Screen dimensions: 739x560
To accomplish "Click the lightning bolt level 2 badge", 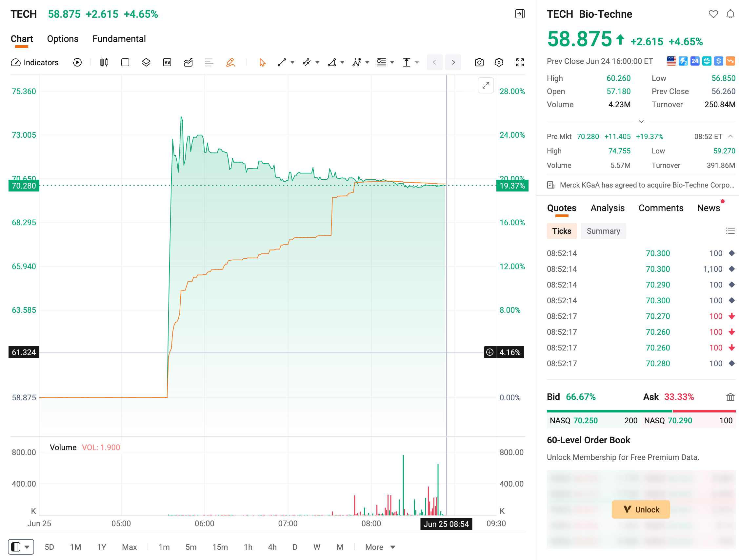I will (683, 61).
